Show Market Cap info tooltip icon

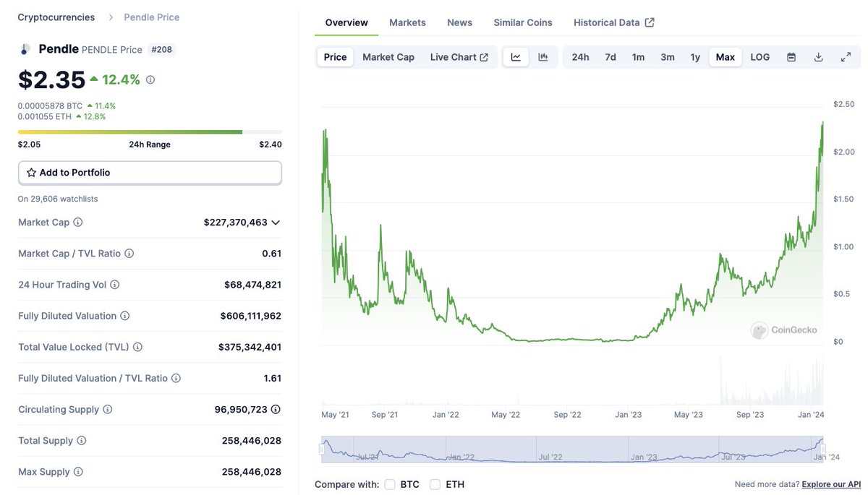78,223
